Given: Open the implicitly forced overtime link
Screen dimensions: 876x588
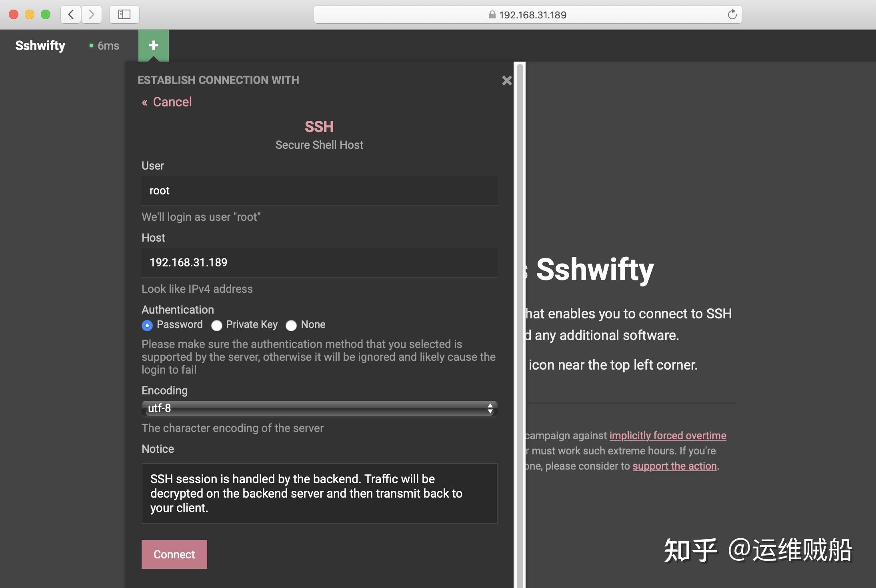Looking at the screenshot, I should click(x=668, y=436).
